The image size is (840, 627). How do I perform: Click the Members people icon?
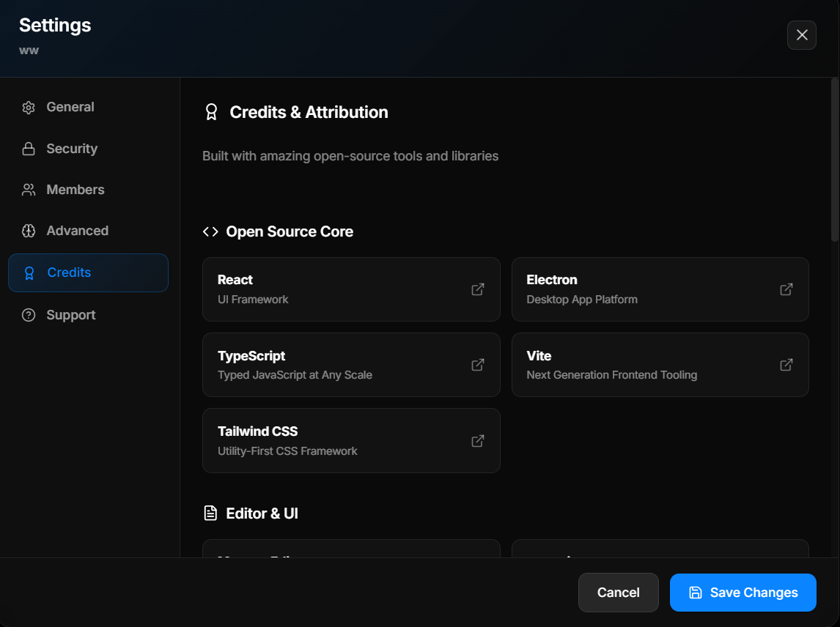[x=29, y=190]
